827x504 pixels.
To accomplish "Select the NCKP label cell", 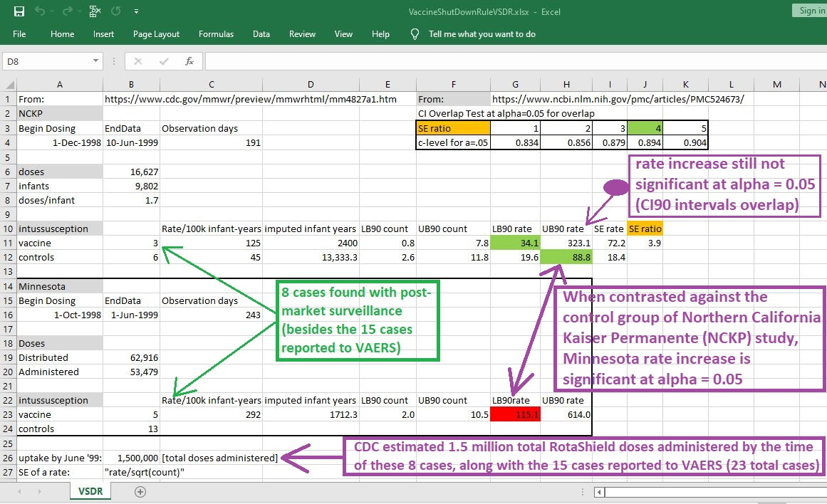I will tap(60, 113).
